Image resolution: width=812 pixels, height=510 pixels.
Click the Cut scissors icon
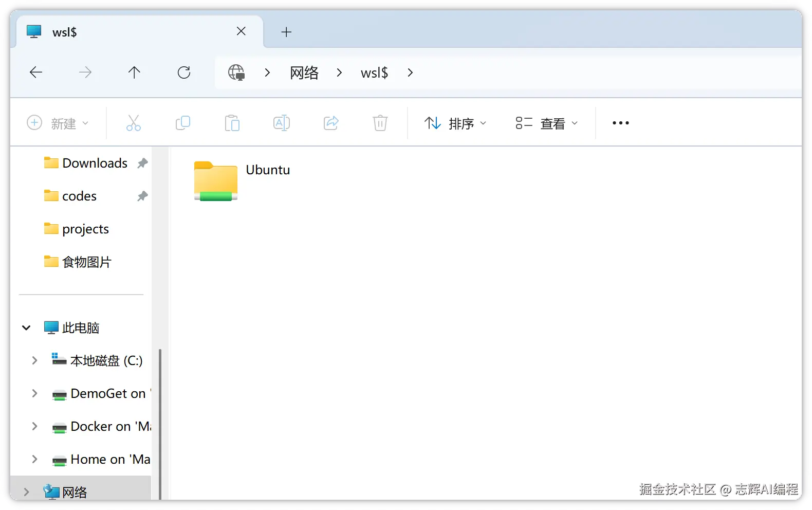pyautogui.click(x=134, y=123)
